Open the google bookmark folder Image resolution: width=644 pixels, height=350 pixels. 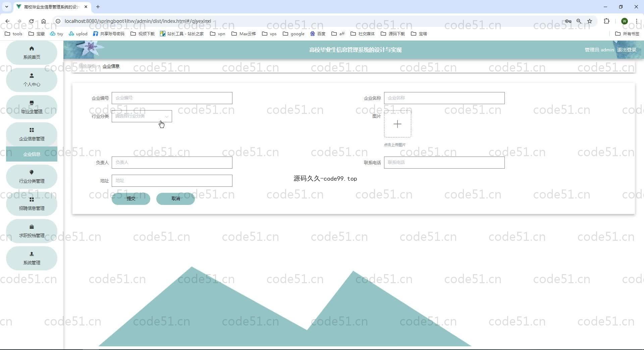click(x=294, y=34)
